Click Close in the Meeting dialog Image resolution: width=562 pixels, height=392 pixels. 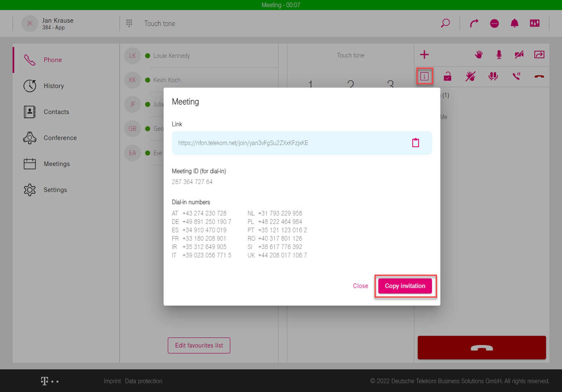tap(360, 286)
